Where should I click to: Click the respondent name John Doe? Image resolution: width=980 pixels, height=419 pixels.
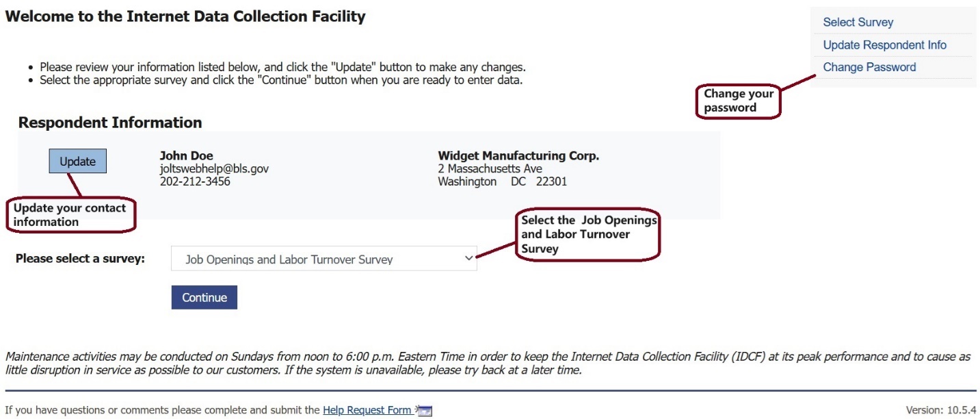186,156
